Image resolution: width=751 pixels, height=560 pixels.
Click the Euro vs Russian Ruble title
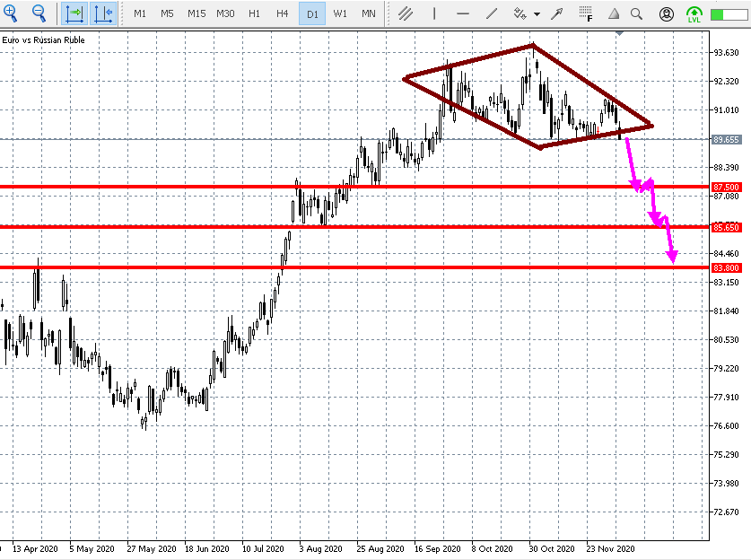pyautogui.click(x=43, y=40)
